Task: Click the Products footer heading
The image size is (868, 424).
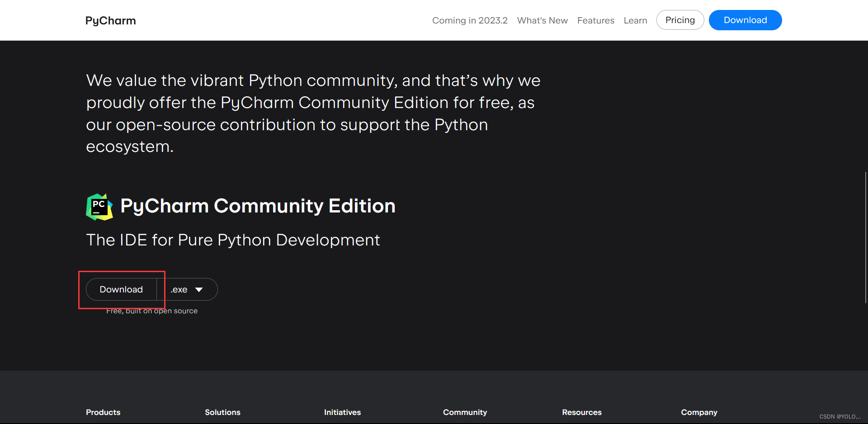Action: coord(103,412)
